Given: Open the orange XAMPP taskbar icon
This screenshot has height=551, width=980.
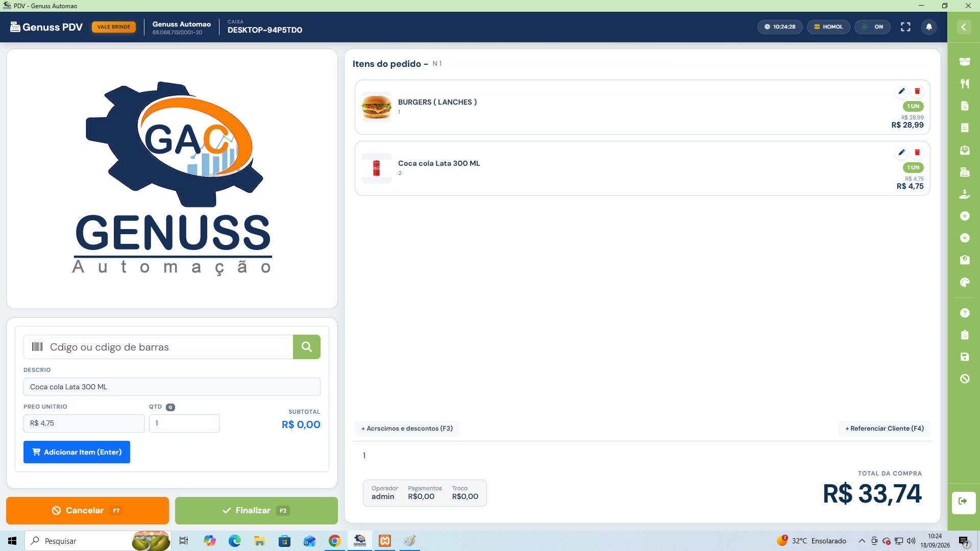Looking at the screenshot, I should click(x=385, y=541).
